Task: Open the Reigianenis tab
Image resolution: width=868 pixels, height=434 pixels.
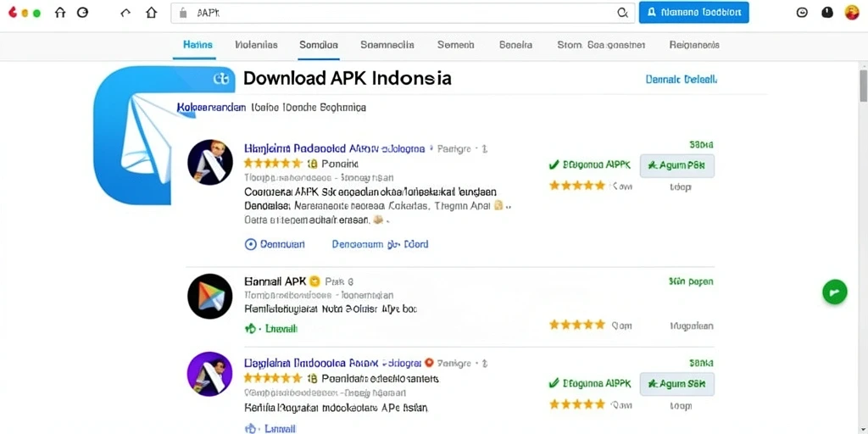Action: point(694,45)
